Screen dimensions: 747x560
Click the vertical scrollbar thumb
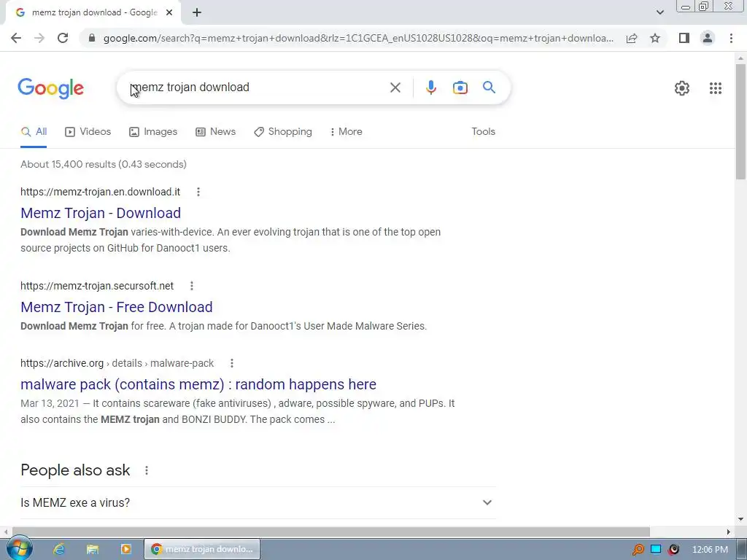[740, 122]
